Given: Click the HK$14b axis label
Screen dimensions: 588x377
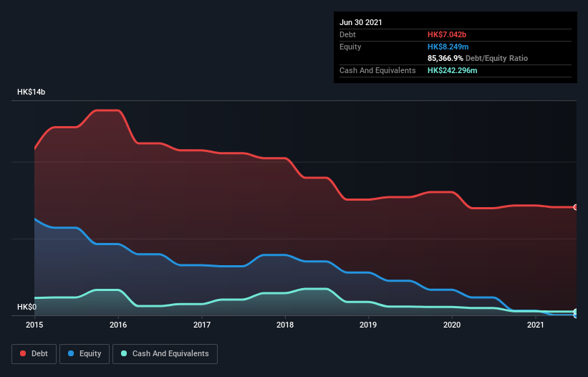Looking at the screenshot, I should click(x=31, y=92).
